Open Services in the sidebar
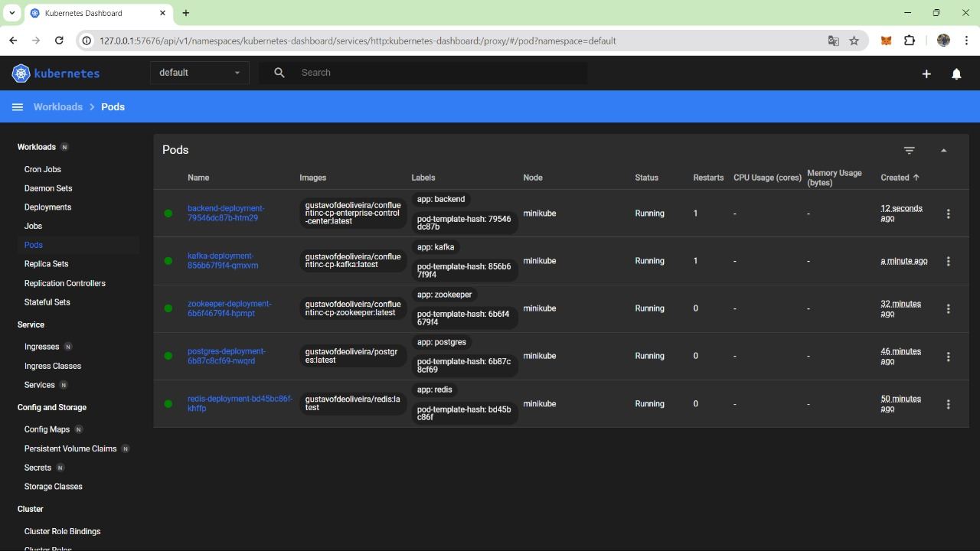The width and height of the screenshot is (980, 551). (40, 385)
